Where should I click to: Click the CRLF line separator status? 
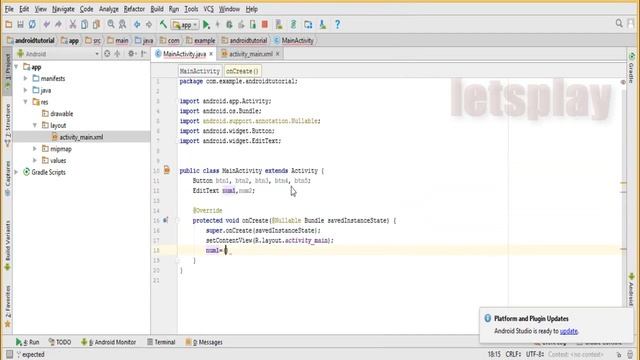(x=513, y=354)
